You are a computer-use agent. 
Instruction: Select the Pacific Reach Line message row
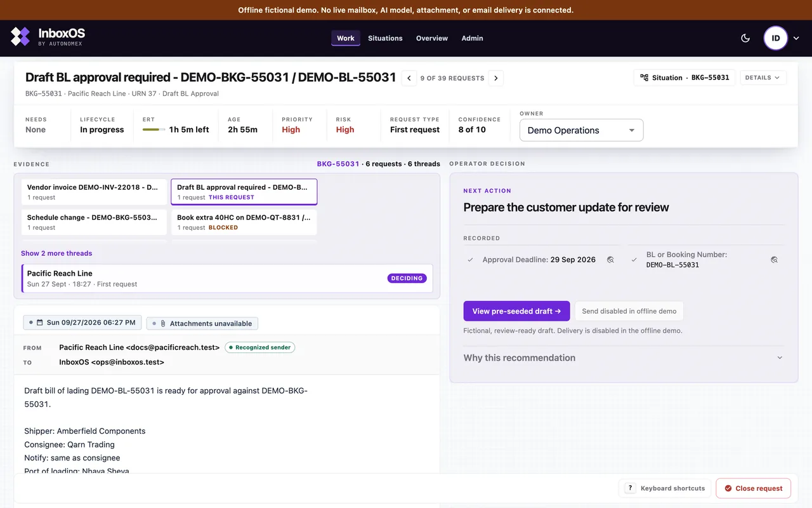tap(227, 278)
